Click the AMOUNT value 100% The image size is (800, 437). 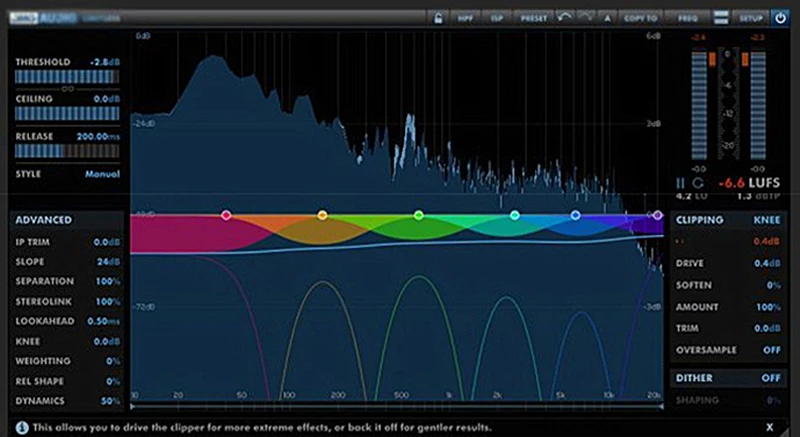768,307
